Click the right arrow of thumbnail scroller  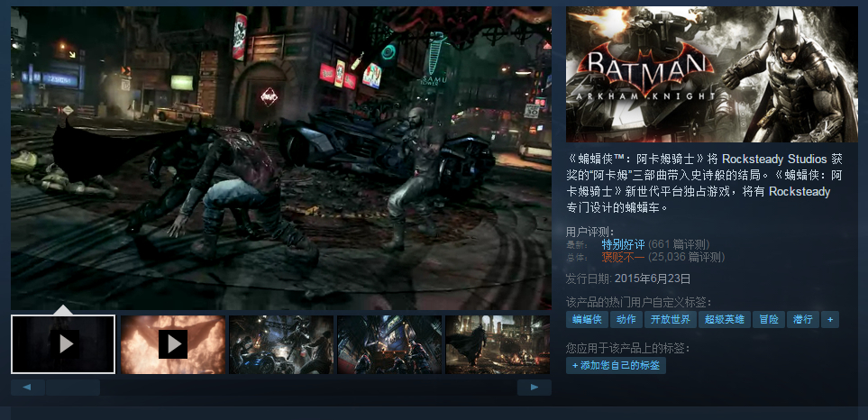(535, 388)
